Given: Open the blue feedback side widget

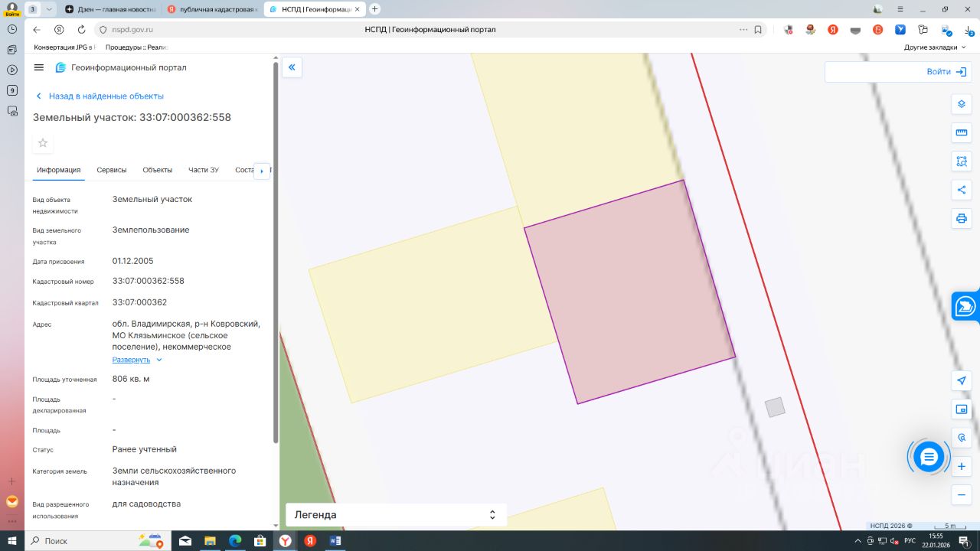Looking at the screenshot, I should click(965, 306).
